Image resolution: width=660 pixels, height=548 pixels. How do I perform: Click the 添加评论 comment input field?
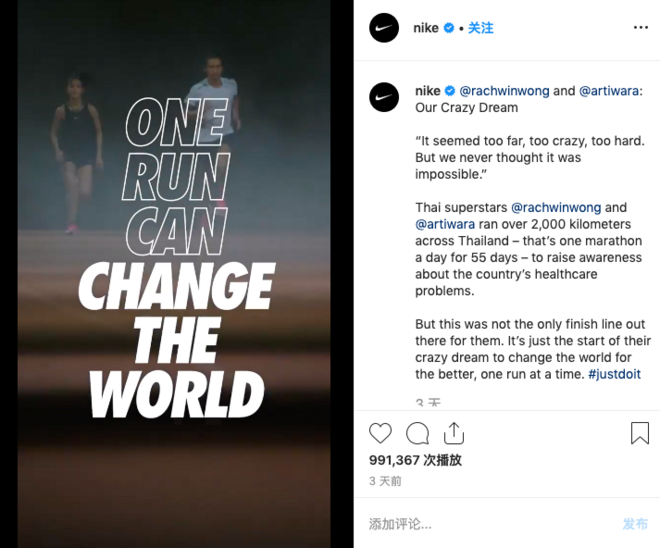point(492,524)
